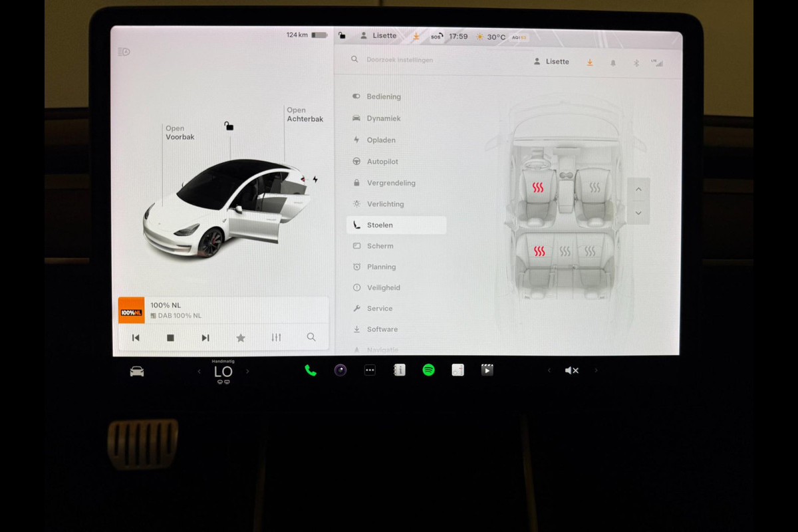
Task: Tap the car controls icon in bottom bar
Action: tap(137, 371)
